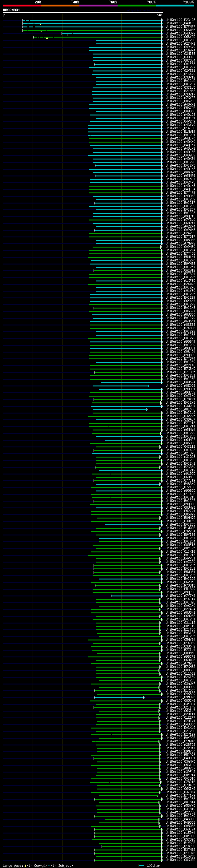Screen dimensions: 197x868
Task: Click the green ~80% identity color segment
Action: tap(137, 6)
